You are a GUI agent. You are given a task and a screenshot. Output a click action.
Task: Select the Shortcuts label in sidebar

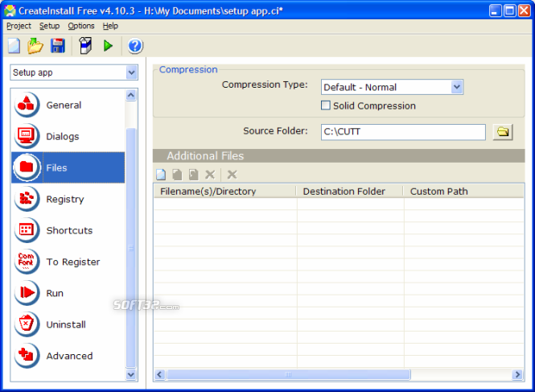69,230
